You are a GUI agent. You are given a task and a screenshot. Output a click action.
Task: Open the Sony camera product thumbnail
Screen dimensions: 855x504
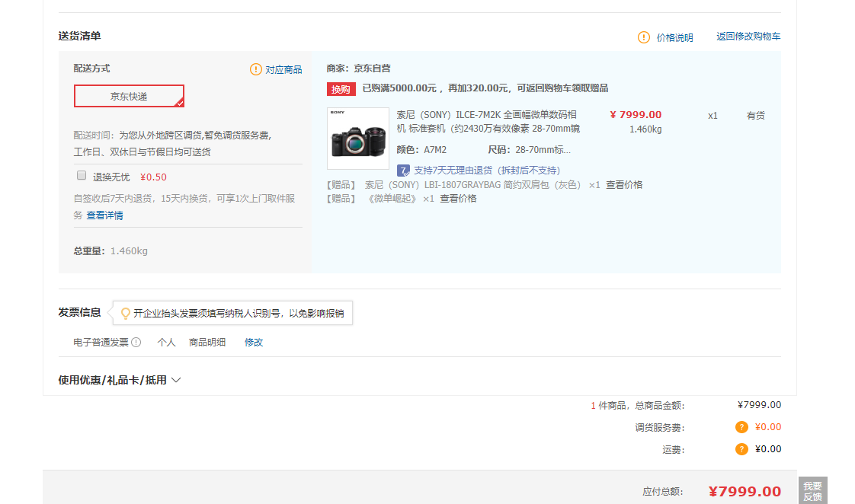click(x=357, y=139)
